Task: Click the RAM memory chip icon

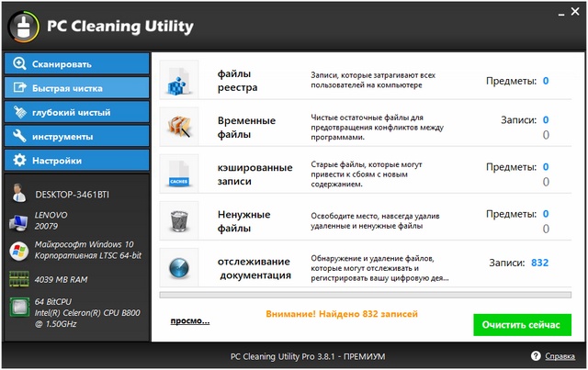Action: coord(18,278)
